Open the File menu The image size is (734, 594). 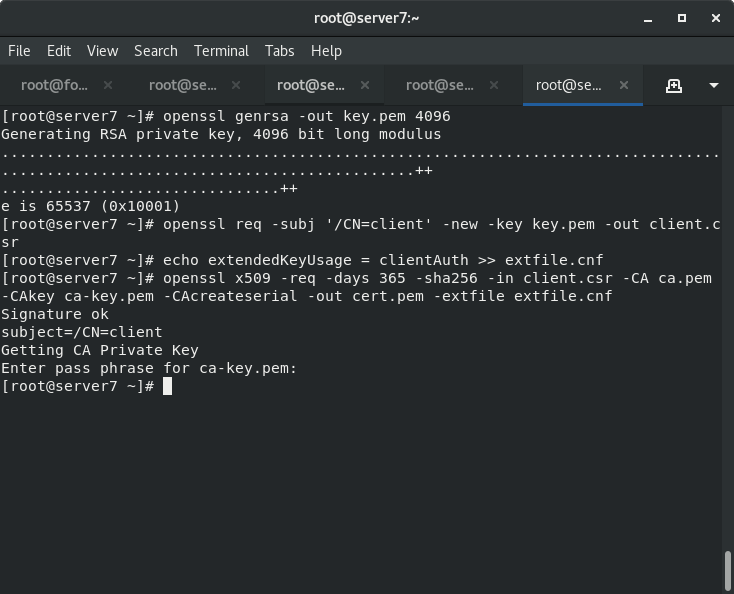click(x=19, y=51)
